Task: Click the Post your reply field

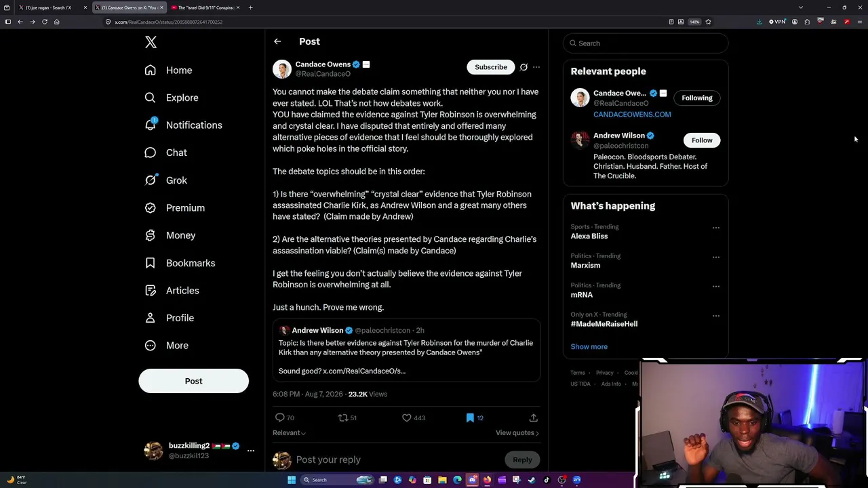Action: coord(397,460)
